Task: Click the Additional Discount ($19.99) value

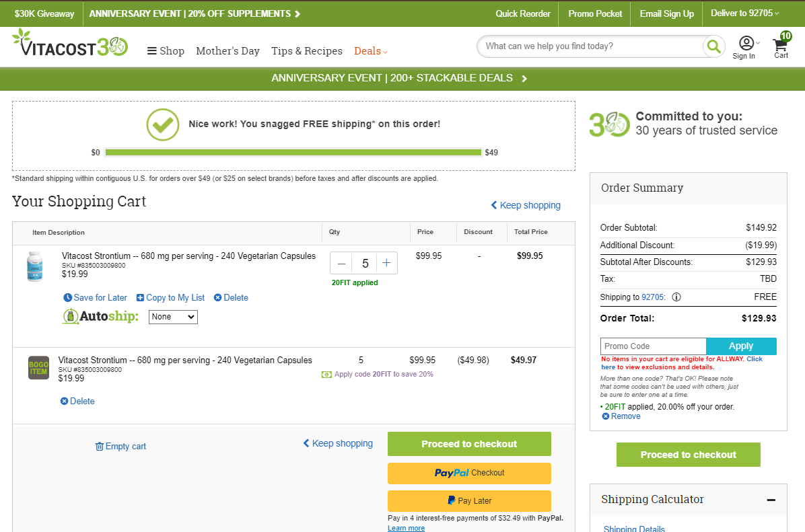Action: tap(761, 245)
